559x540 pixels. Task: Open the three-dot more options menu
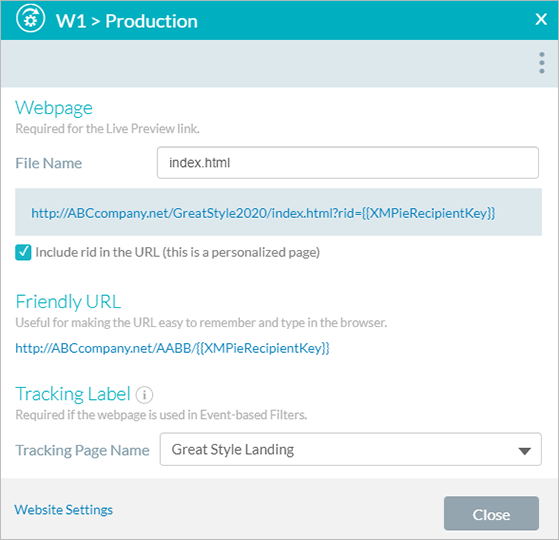click(x=542, y=63)
